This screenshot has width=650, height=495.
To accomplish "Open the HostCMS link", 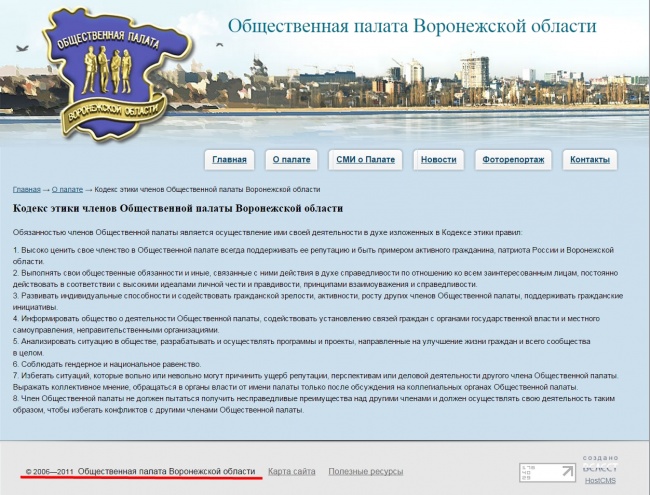I will pyautogui.click(x=600, y=480).
